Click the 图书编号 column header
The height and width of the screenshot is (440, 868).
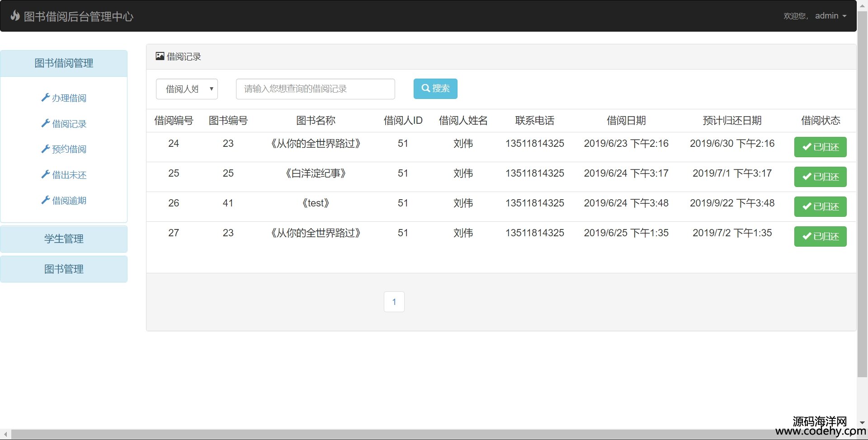click(x=228, y=121)
